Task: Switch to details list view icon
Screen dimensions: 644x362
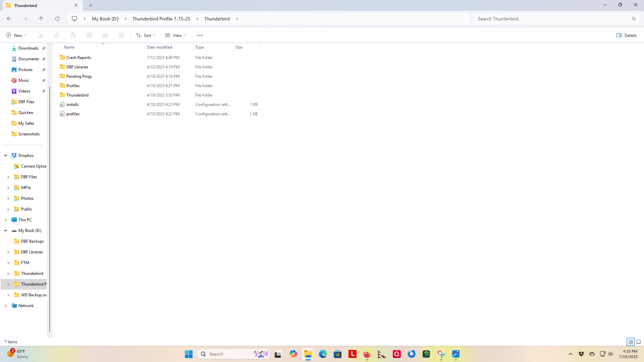Action: click(631, 342)
